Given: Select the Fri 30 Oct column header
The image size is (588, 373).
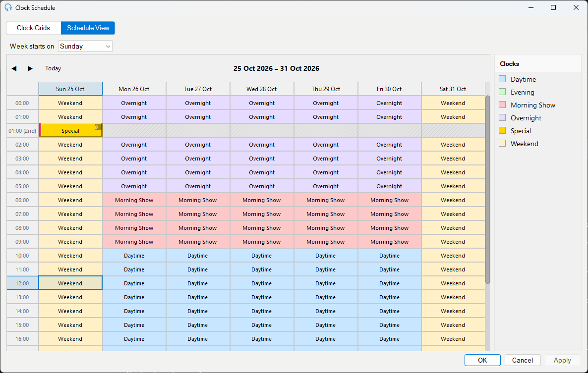Looking at the screenshot, I should click(x=389, y=89).
